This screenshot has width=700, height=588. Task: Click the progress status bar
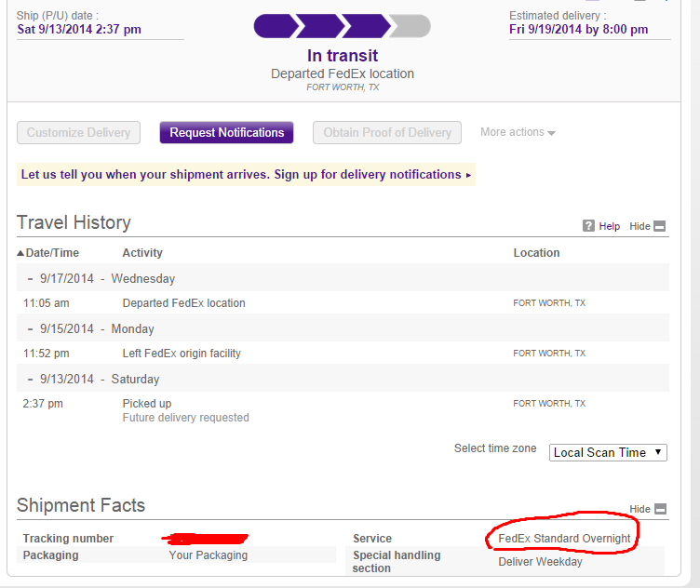pyautogui.click(x=342, y=26)
